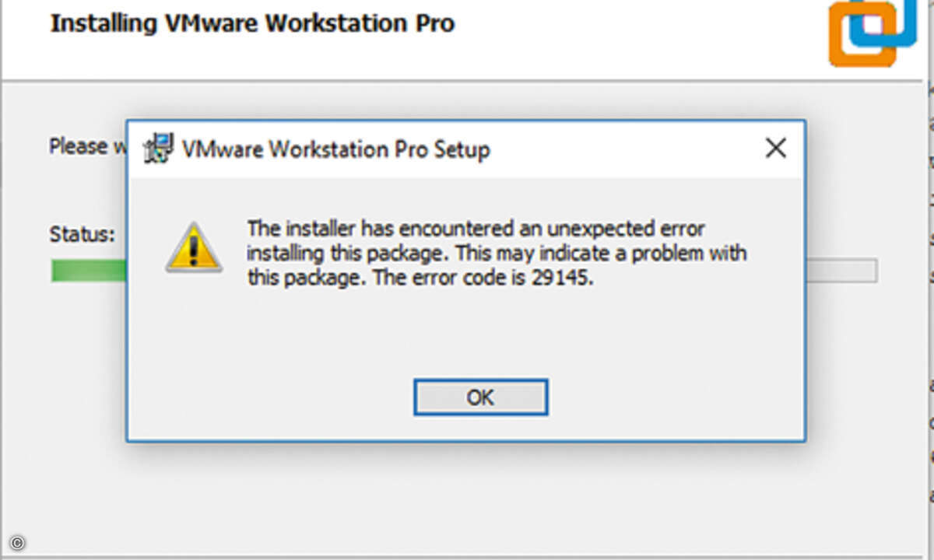Click the "VMware Workstation Pro Setup" title text

(x=335, y=149)
